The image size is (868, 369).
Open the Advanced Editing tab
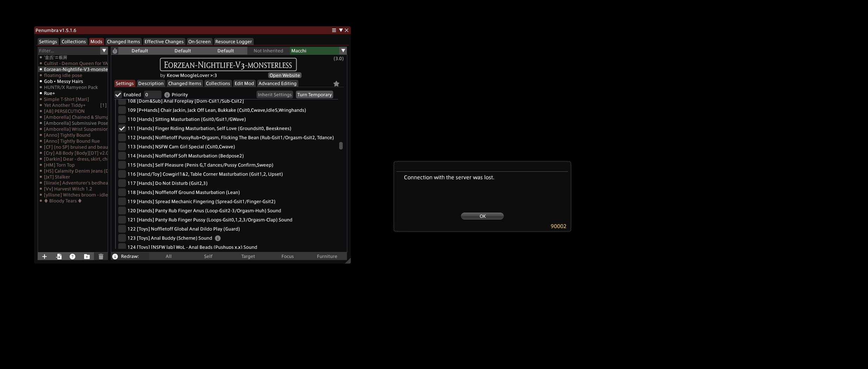pos(278,84)
